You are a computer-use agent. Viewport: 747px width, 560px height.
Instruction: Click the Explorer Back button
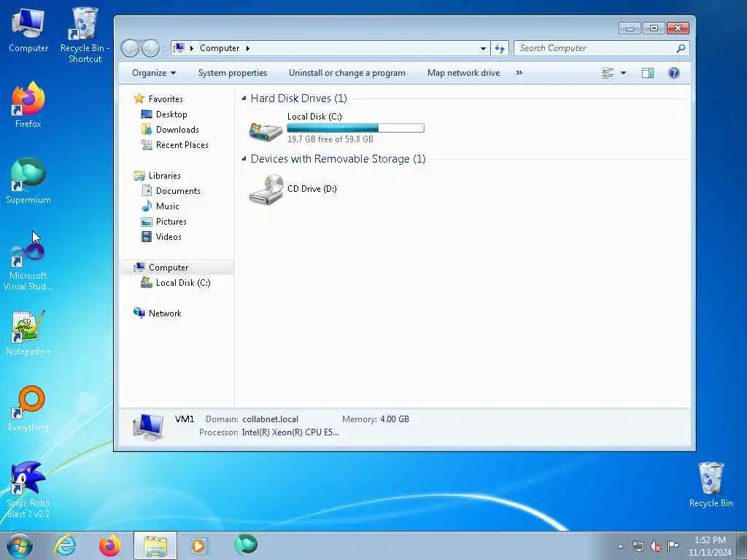coord(130,48)
